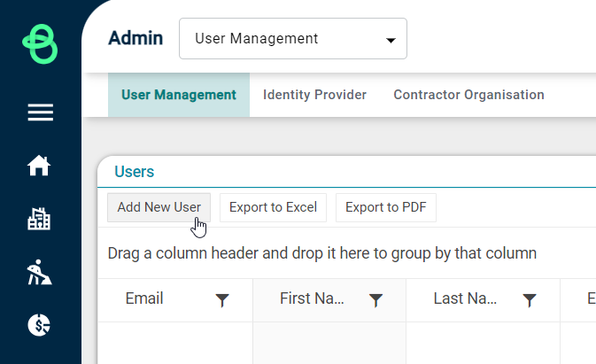Sort by the Email column header
The image size is (596, 364).
point(144,298)
